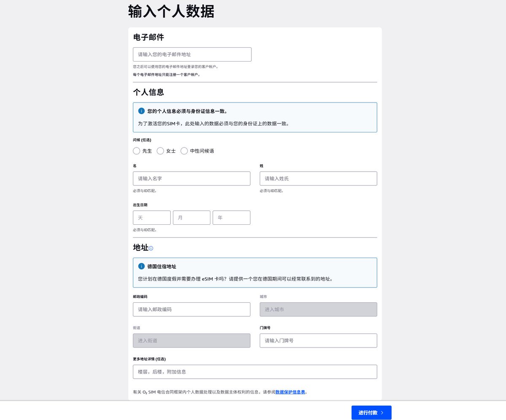Click the 邮政编码 label

coord(140,296)
